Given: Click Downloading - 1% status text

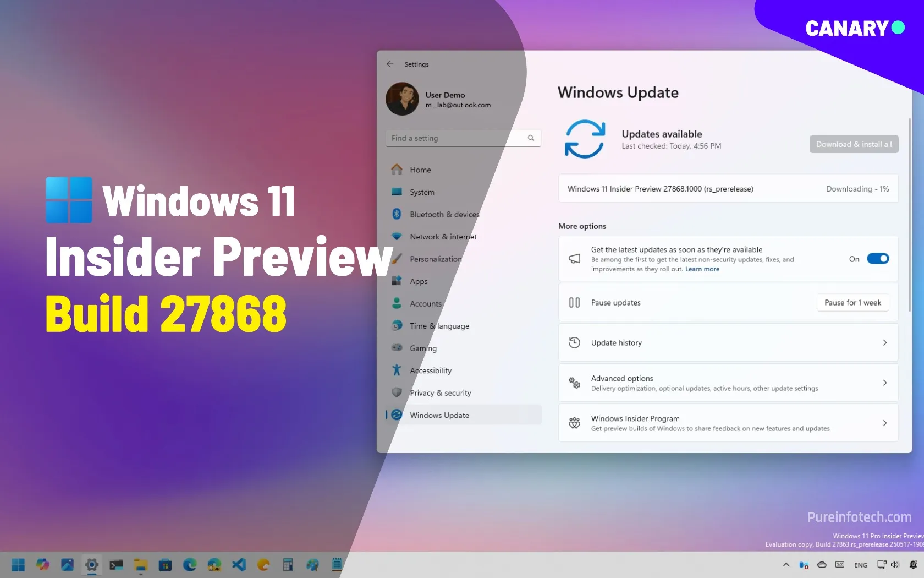Looking at the screenshot, I should point(857,189).
